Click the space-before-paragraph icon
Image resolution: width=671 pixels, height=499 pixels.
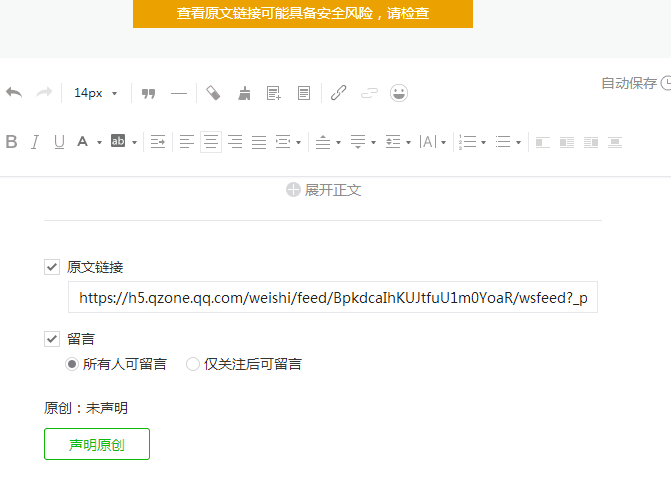pos(323,142)
